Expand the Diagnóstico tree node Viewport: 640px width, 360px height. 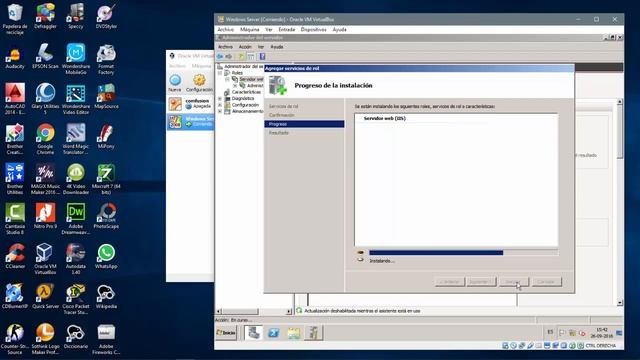click(x=220, y=98)
